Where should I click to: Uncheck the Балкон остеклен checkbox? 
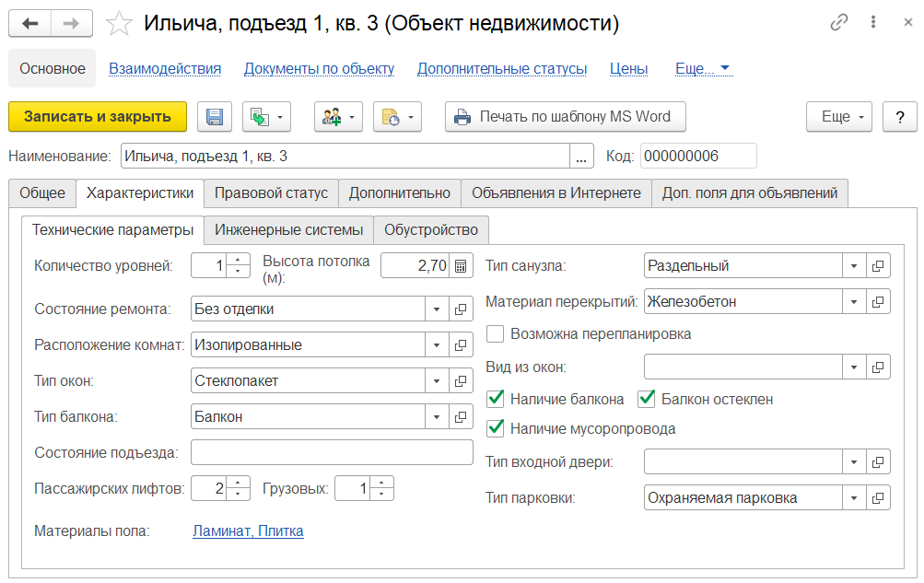pyautogui.click(x=647, y=399)
